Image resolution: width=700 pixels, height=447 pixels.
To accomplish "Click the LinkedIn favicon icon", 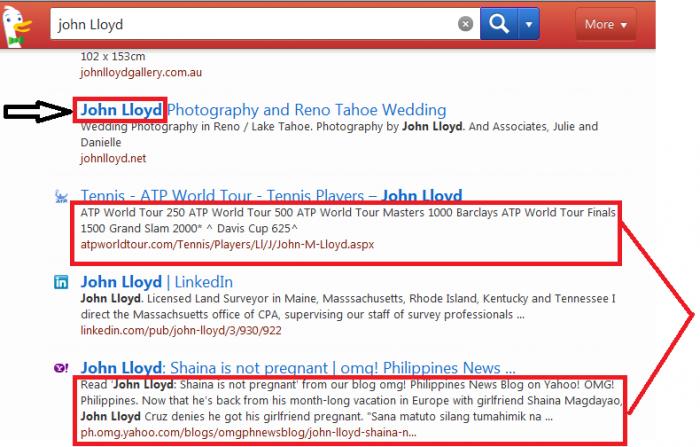I will tap(61, 282).
